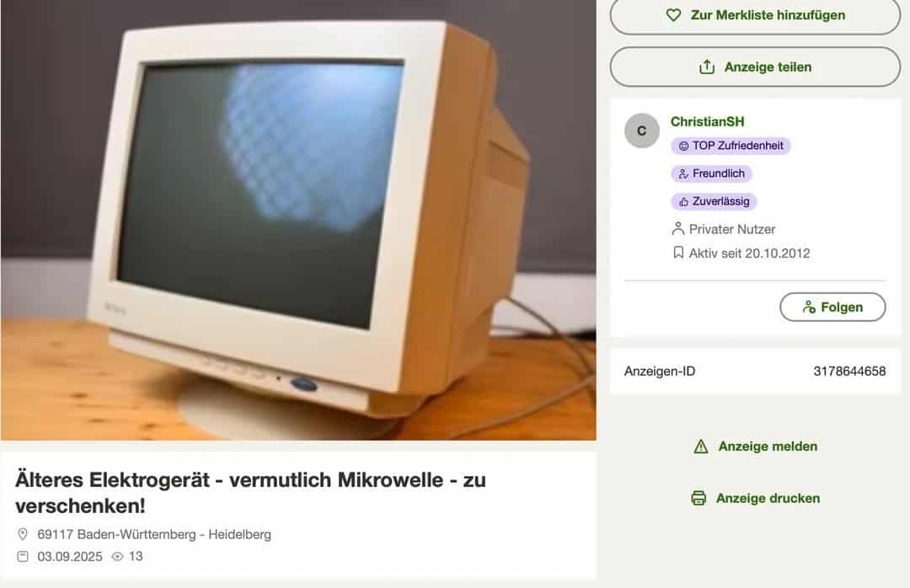The image size is (910, 588).
Task: Click the printer icon next to Anzeige drucken
Action: 699,498
